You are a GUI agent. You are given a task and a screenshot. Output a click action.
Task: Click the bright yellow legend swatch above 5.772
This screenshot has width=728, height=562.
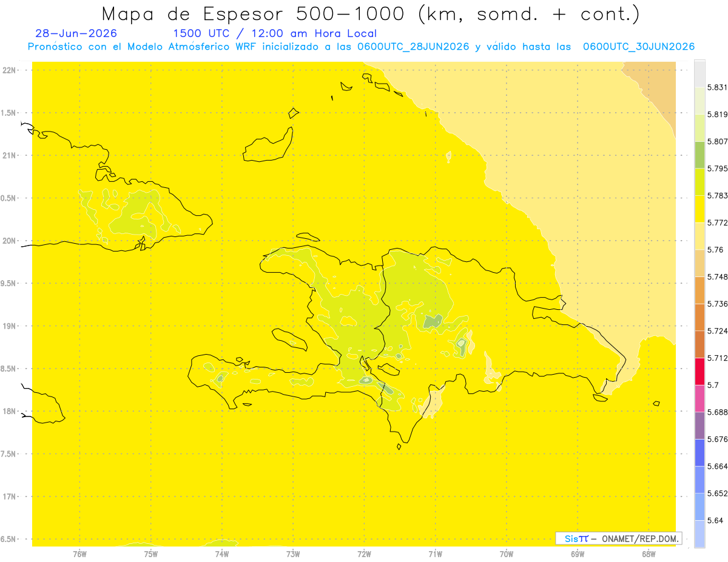(x=699, y=209)
